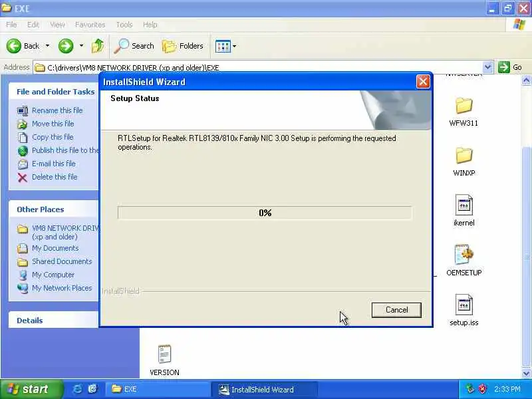Open the Start menu

31,389
